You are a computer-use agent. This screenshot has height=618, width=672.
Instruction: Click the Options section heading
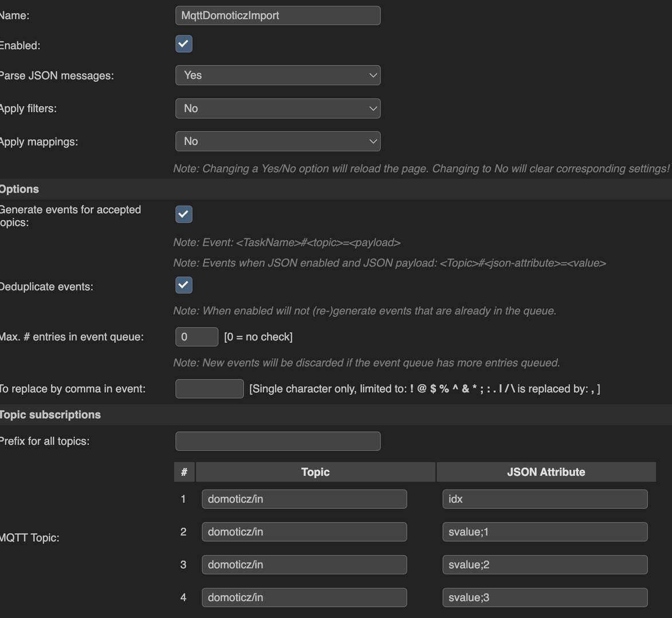[x=19, y=189]
